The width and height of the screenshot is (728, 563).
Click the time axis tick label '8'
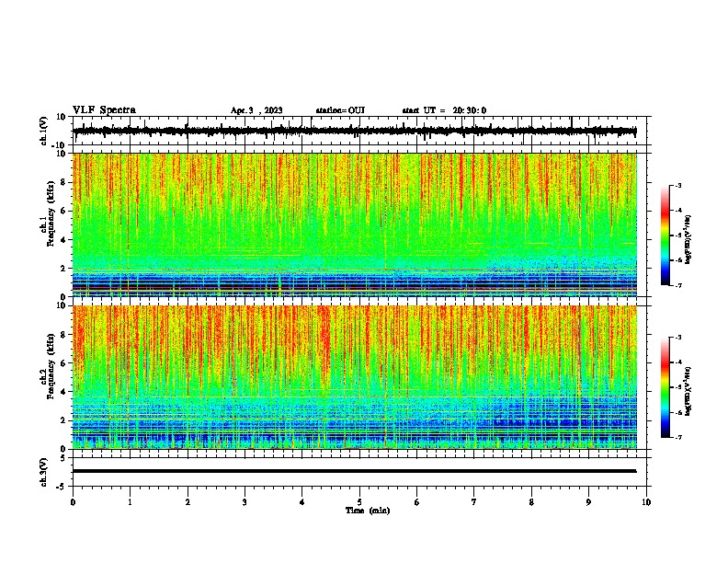tap(531, 502)
